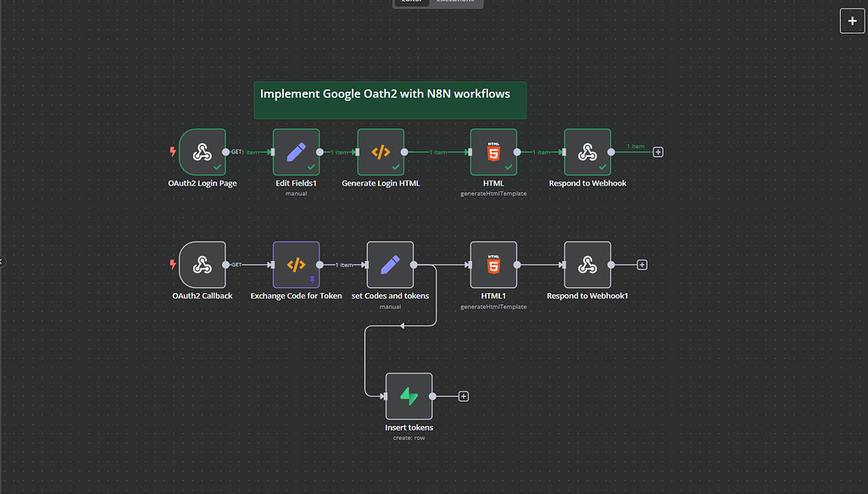Add a node after Insert tokens

pos(463,396)
